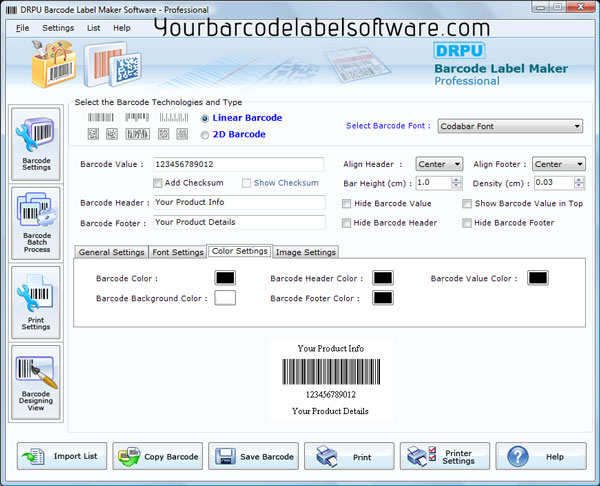Image resolution: width=600 pixels, height=486 pixels.
Task: Decrease Bar Height with the down arrow
Action: [x=456, y=186]
